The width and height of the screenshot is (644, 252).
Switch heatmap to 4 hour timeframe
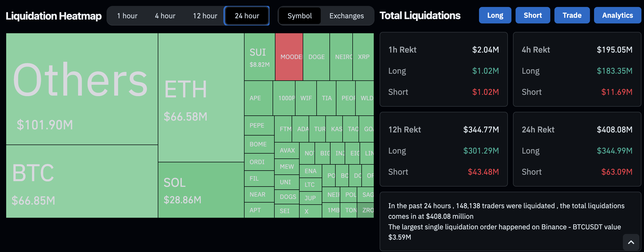(165, 16)
